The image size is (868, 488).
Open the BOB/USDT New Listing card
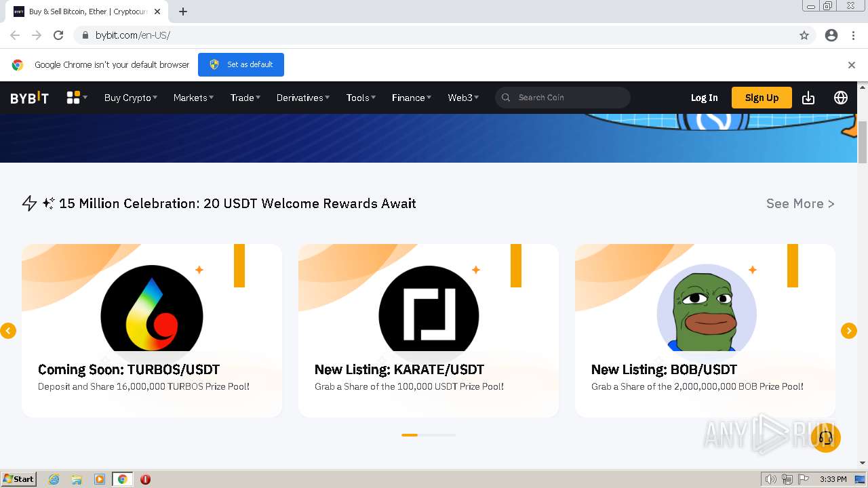pyautogui.click(x=705, y=331)
